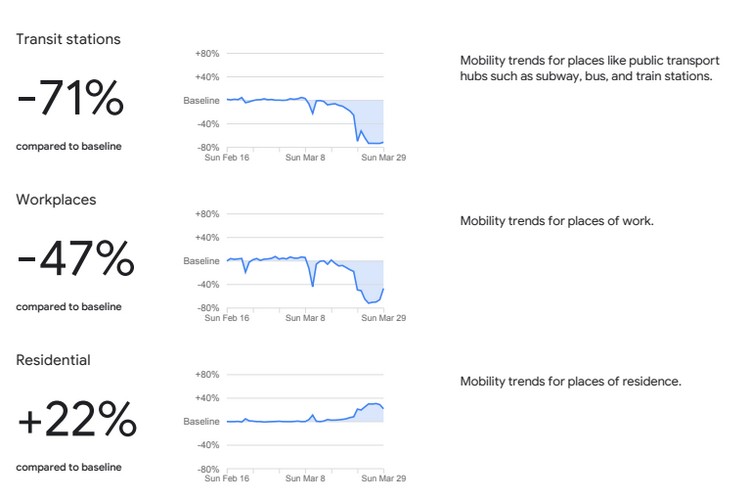
Task: Click 'compared to baseline' under -47%
Action: (x=69, y=307)
